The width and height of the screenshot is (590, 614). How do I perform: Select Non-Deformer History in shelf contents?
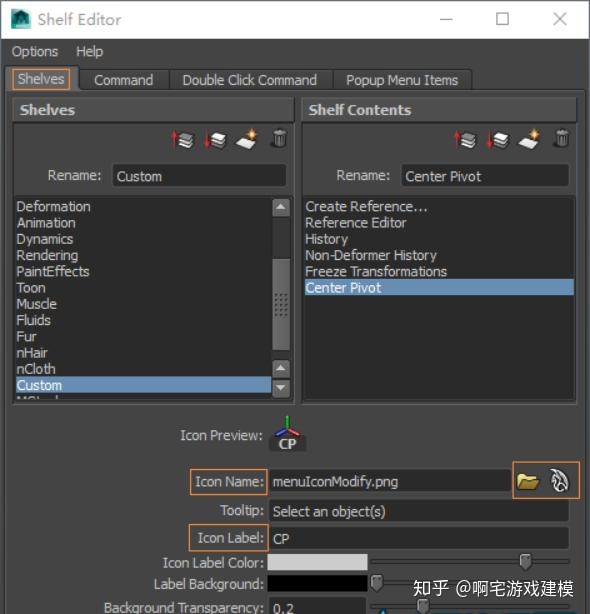pyautogui.click(x=439, y=255)
